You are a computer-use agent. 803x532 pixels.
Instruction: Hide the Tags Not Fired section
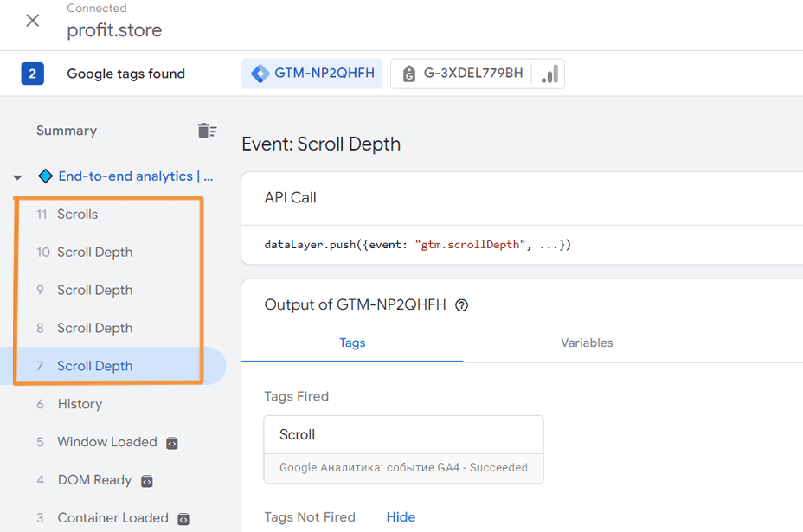click(x=401, y=517)
